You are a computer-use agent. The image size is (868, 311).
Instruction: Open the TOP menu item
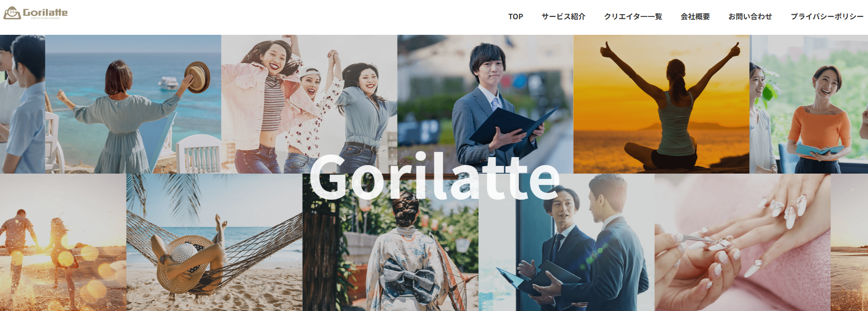pyautogui.click(x=515, y=16)
